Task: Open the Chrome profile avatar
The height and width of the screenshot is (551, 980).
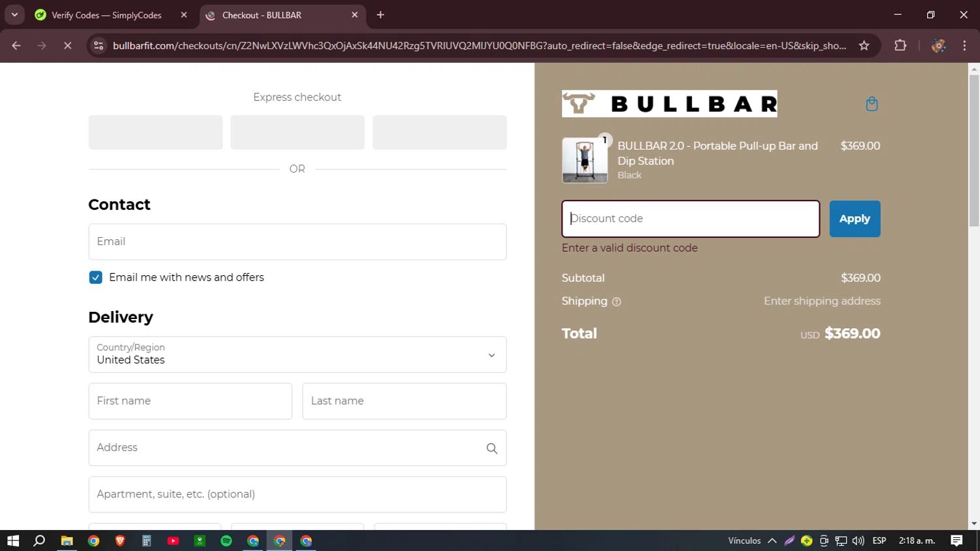Action: pyautogui.click(x=939, y=46)
